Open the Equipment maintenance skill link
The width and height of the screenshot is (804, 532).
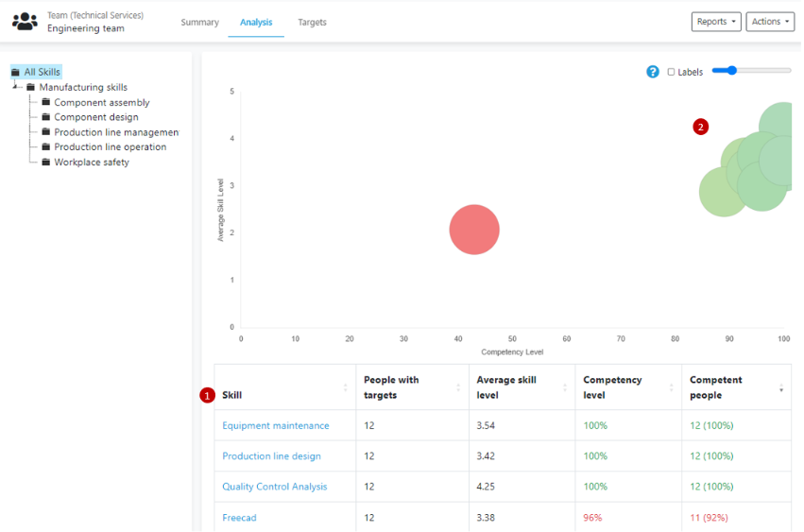click(276, 426)
